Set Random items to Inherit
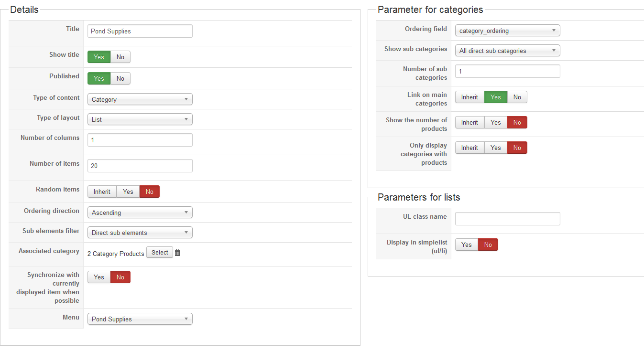Screen dimensions: 644x351 coord(102,192)
